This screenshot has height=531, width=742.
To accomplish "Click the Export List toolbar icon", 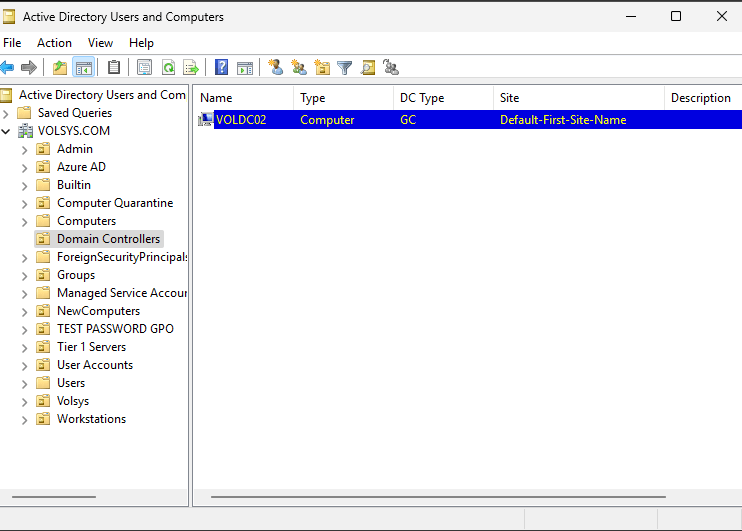I will (190, 68).
